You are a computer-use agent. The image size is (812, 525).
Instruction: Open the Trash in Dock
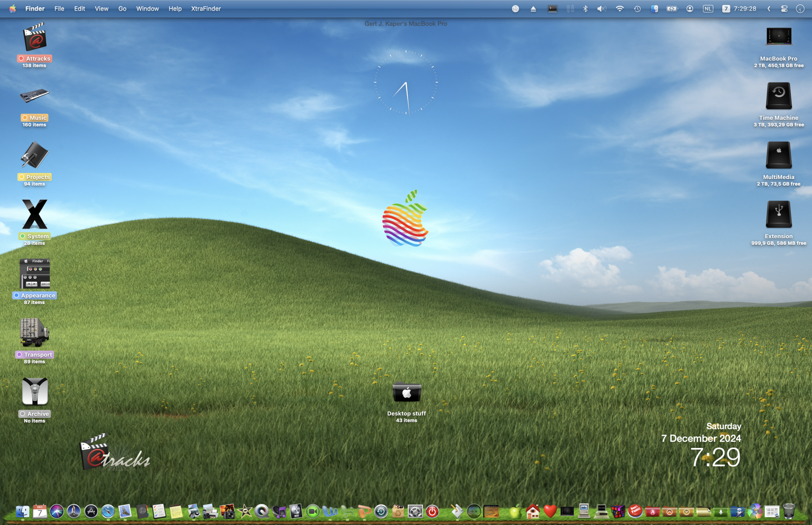(x=789, y=511)
